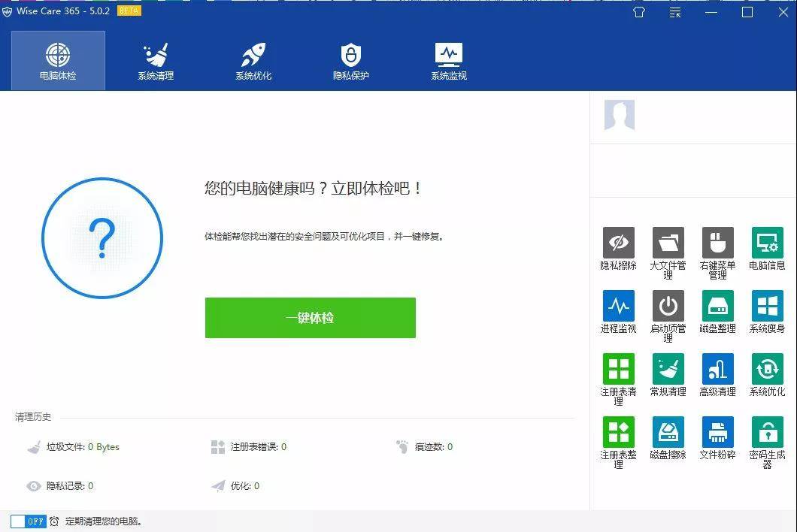
Task: Toggle the scheduled cleanup OFF switch
Action: pos(29,521)
